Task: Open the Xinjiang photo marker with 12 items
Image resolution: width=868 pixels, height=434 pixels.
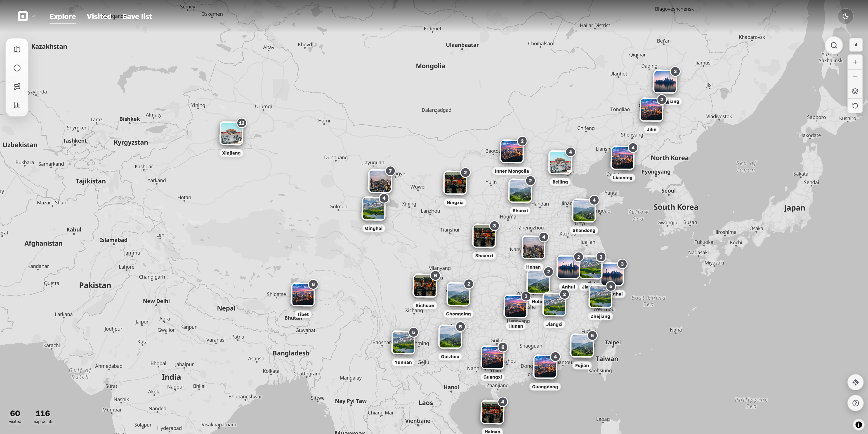Action: coord(231,134)
